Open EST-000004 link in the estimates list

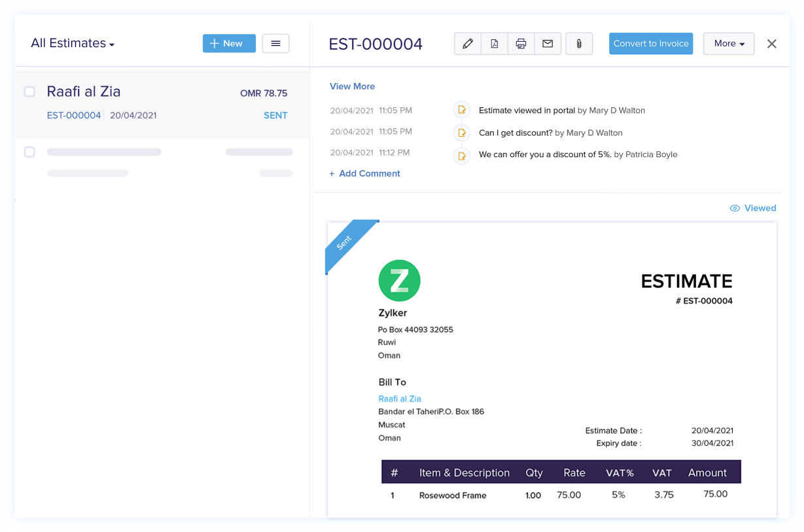[74, 115]
